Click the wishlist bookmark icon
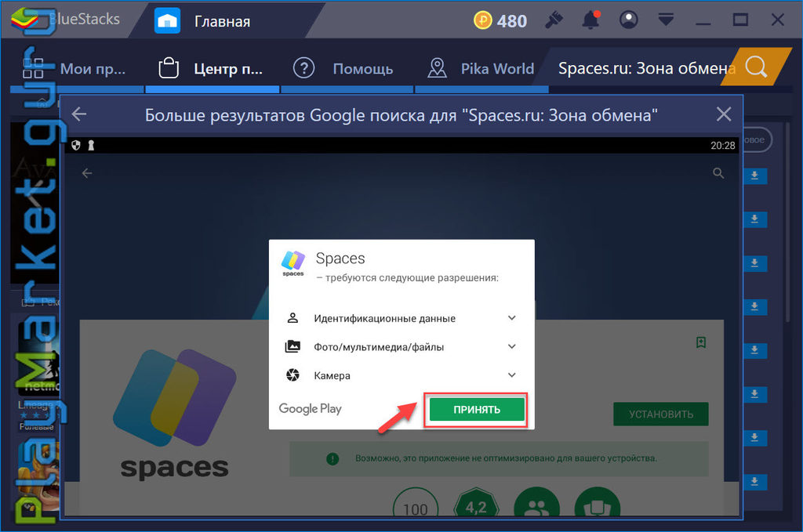The image size is (803, 532). (x=701, y=342)
